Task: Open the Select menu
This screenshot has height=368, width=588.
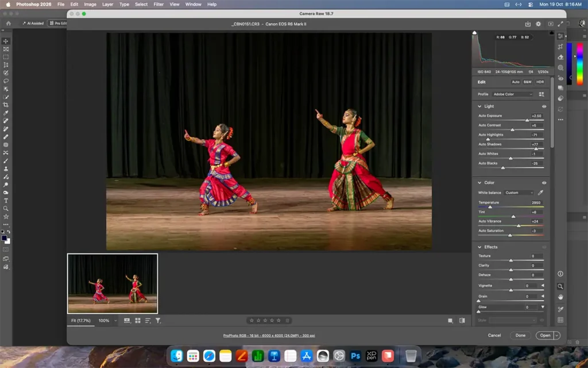Action: [x=141, y=4]
